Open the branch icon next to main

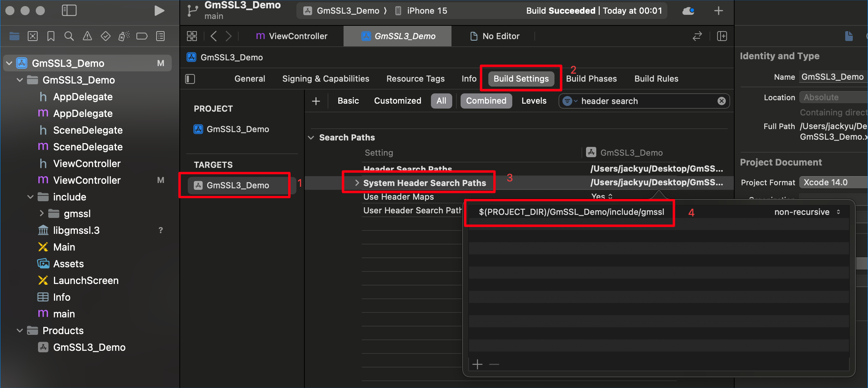(x=192, y=11)
